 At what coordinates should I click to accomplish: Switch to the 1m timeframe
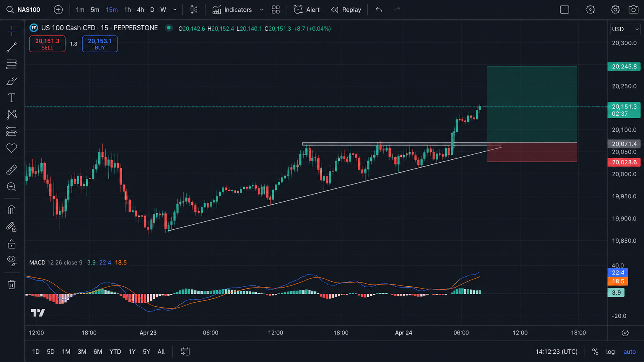(x=80, y=10)
